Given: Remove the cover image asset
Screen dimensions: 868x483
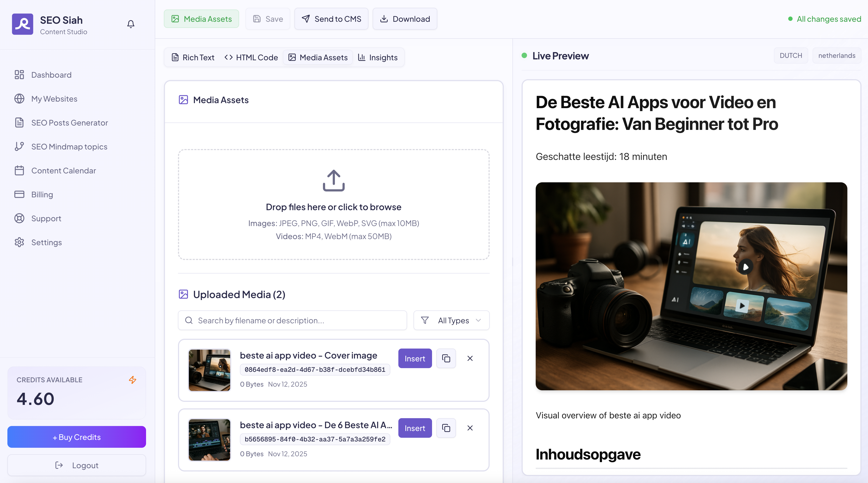Looking at the screenshot, I should point(470,358).
